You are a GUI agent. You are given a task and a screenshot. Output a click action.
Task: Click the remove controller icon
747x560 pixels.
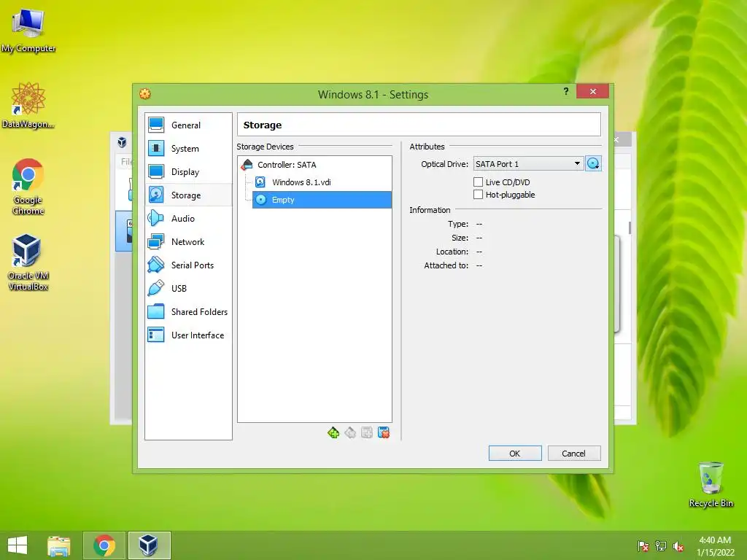point(350,432)
